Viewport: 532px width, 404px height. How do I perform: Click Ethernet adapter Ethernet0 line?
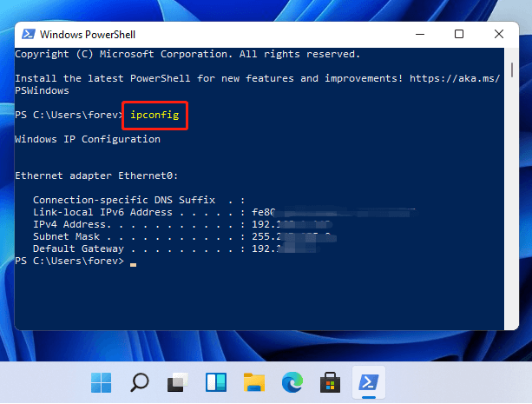pyautogui.click(x=96, y=176)
